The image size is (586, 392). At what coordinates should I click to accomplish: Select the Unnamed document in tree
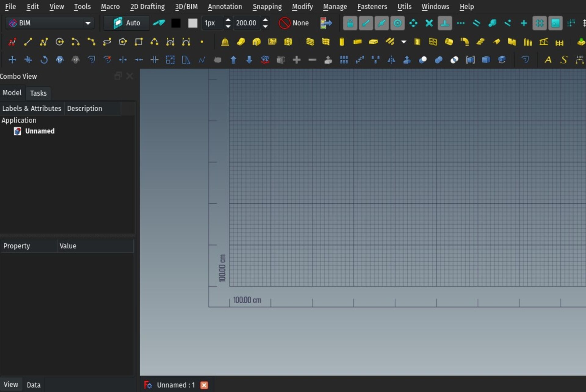tap(40, 131)
